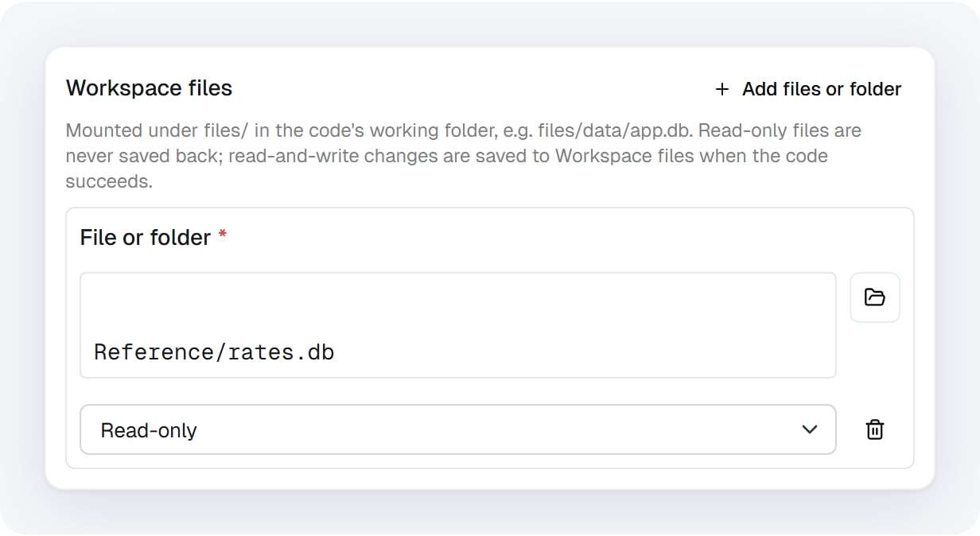The width and height of the screenshot is (980, 536).
Task: Open the Read-only access dropdown
Action: click(458, 429)
